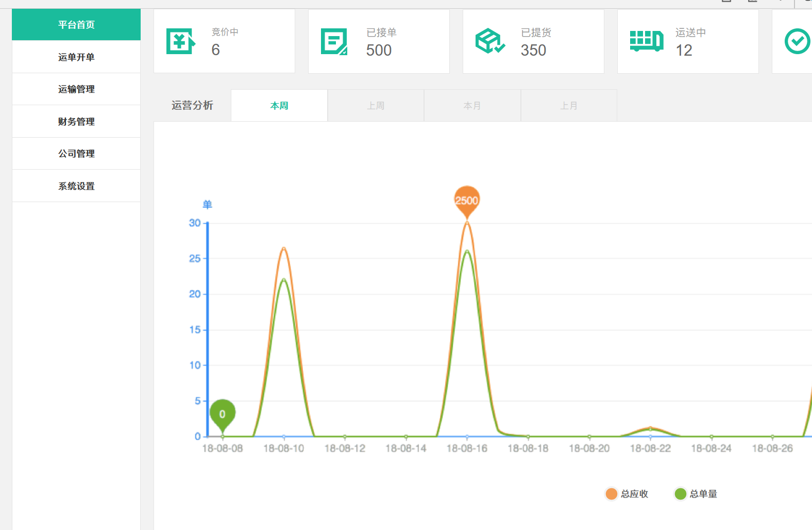The height and width of the screenshot is (530, 812).
Task: Click the 竞价中 yen-bid icon
Action: [x=181, y=41]
